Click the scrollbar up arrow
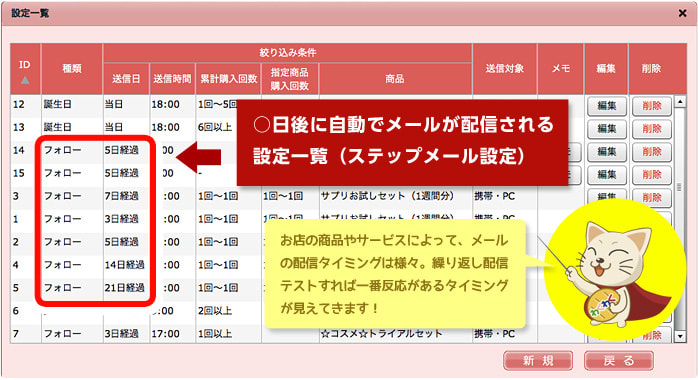 coord(680,102)
